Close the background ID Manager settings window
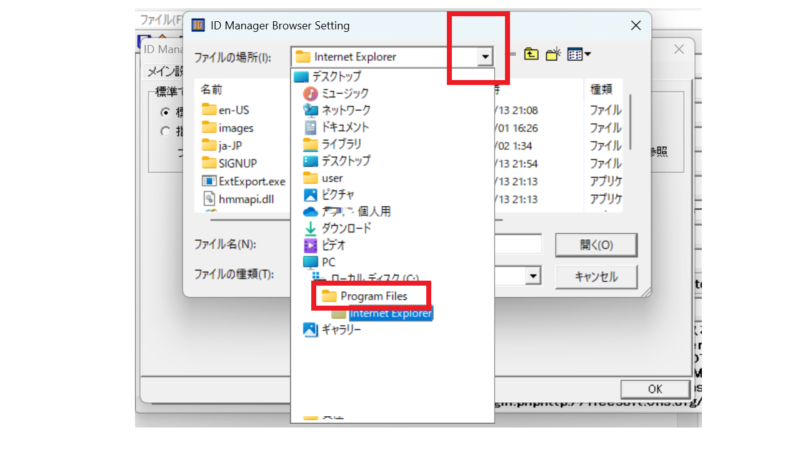The height and width of the screenshot is (450, 800). point(679,49)
